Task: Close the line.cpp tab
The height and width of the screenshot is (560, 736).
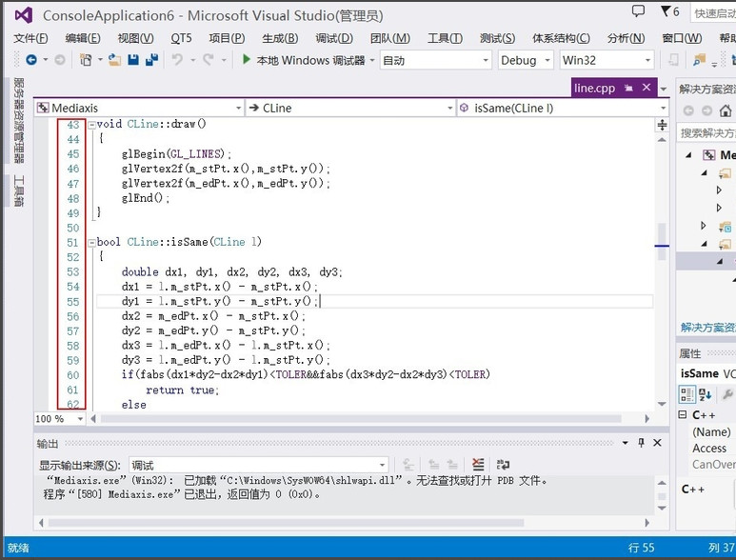Action: coord(647,88)
